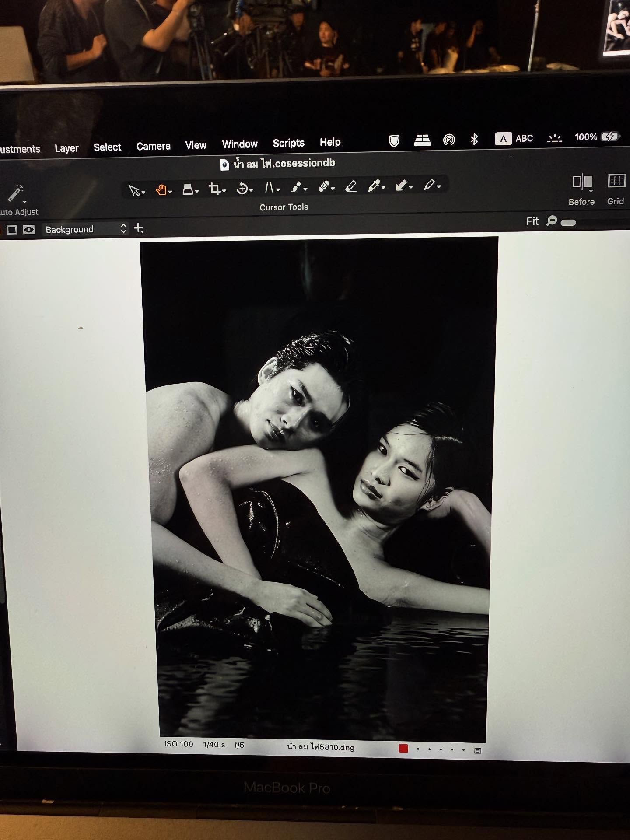Select the Pan hand cursor tool
This screenshot has width=630, height=840.
[x=161, y=190]
